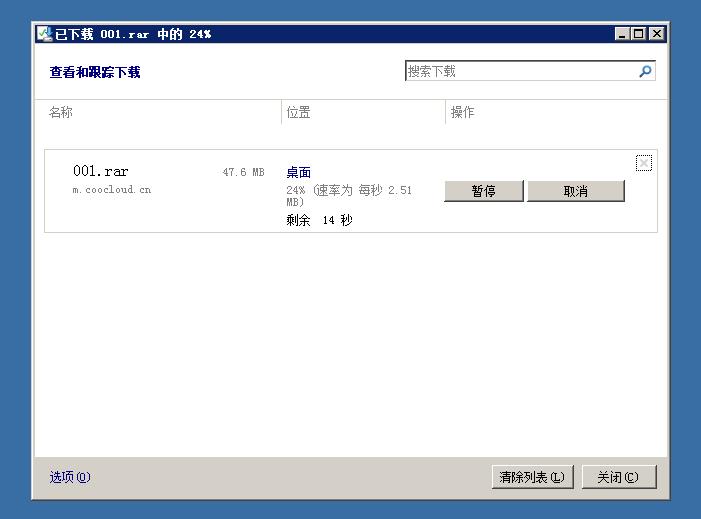Open the 桌面 location link
Image resolution: width=701 pixels, height=519 pixels.
point(299,173)
